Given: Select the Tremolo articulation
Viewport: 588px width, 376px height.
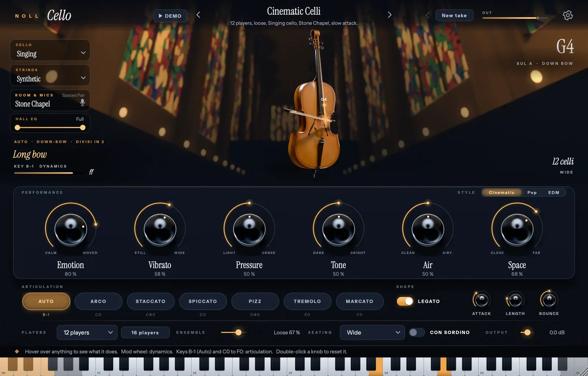Looking at the screenshot, I should pos(307,301).
